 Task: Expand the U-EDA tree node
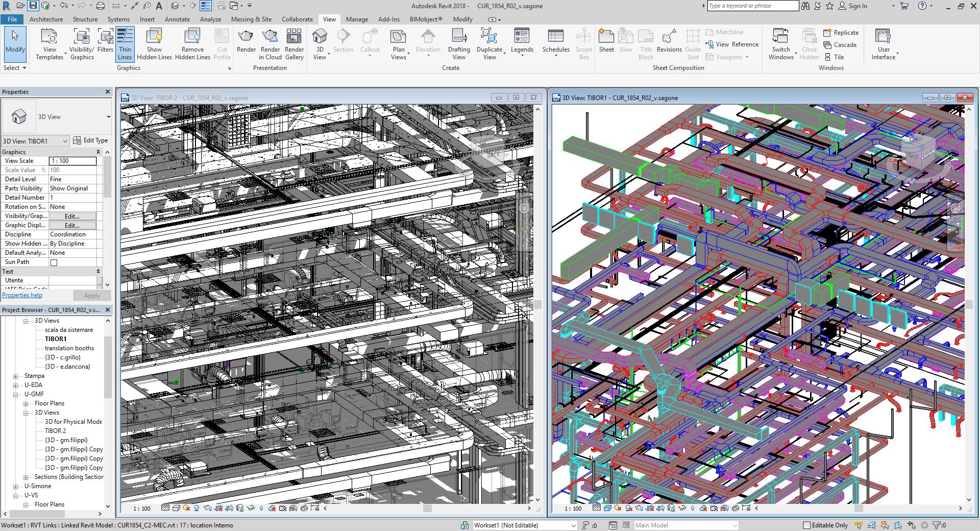click(x=15, y=385)
